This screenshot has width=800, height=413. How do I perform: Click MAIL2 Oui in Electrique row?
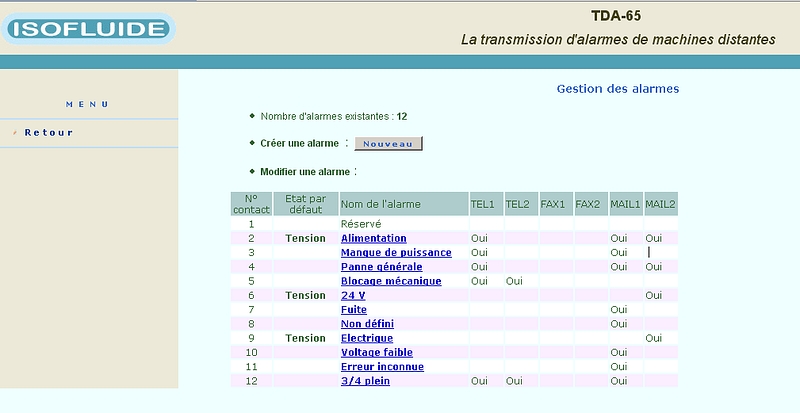click(x=654, y=338)
